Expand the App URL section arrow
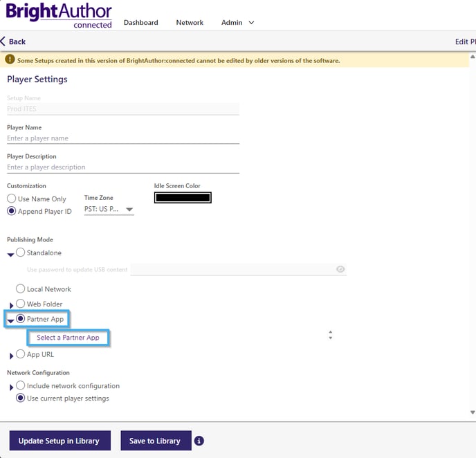Image resolution: width=476 pixels, height=458 pixels. pos(12,356)
